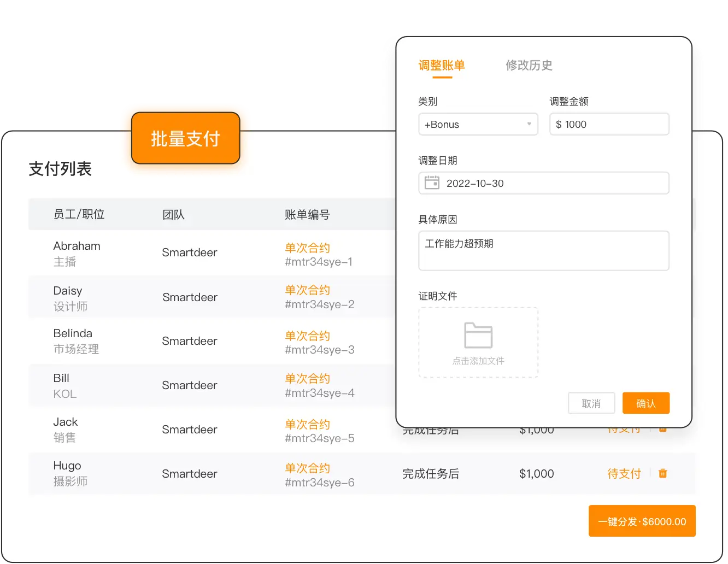The width and height of the screenshot is (728, 564).
Task: Open the +Bonus category dropdown
Action: pos(478,124)
